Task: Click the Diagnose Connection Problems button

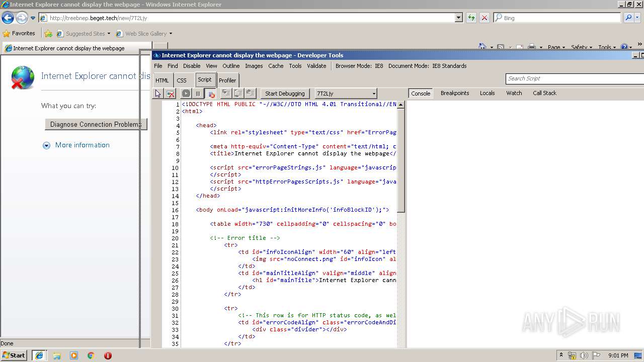Action: pyautogui.click(x=96, y=124)
